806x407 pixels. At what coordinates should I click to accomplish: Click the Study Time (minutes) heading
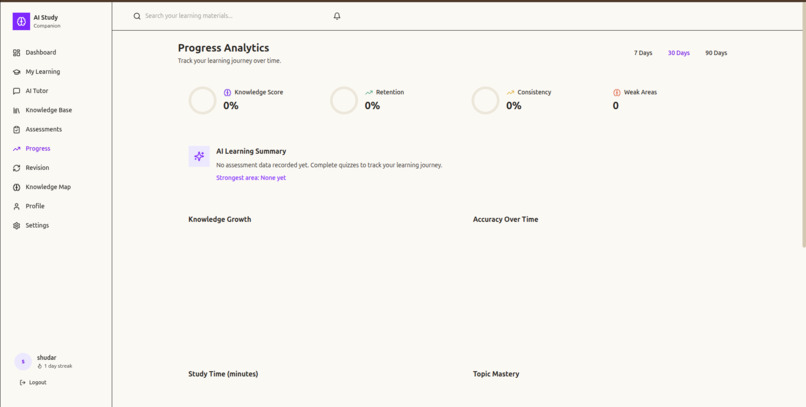tap(223, 374)
